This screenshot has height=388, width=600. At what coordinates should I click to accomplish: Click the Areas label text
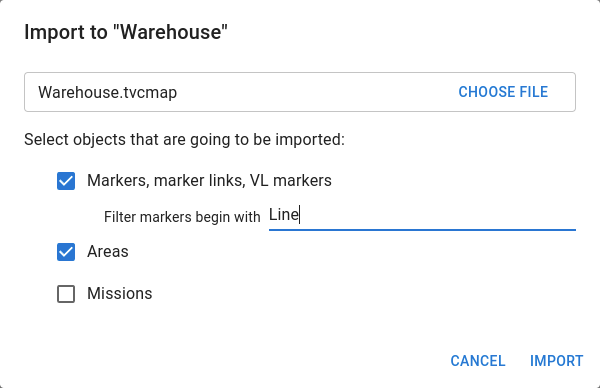click(108, 252)
